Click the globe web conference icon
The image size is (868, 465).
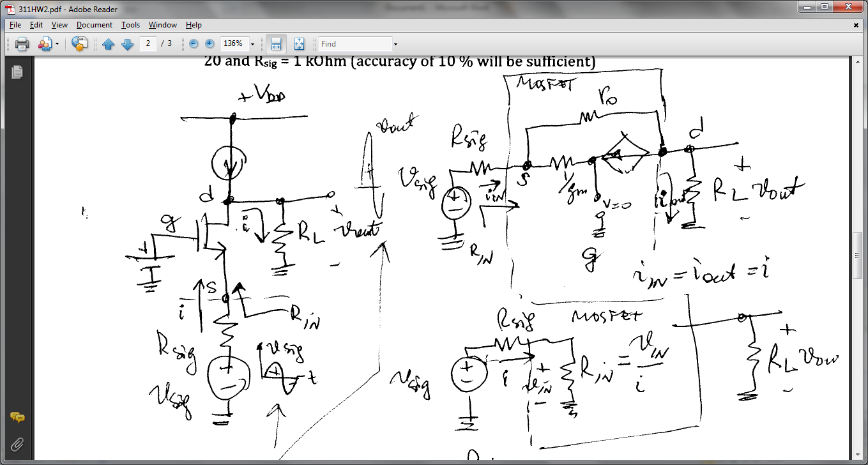(79, 44)
